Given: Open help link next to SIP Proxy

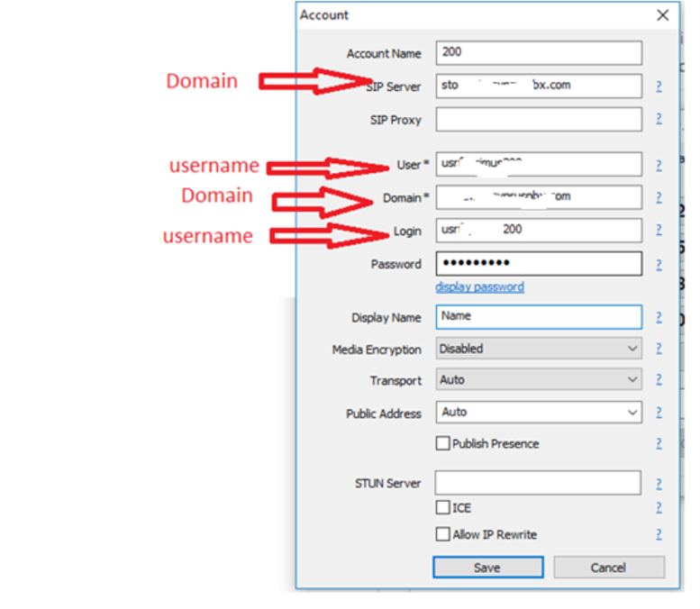Looking at the screenshot, I should (x=659, y=119).
